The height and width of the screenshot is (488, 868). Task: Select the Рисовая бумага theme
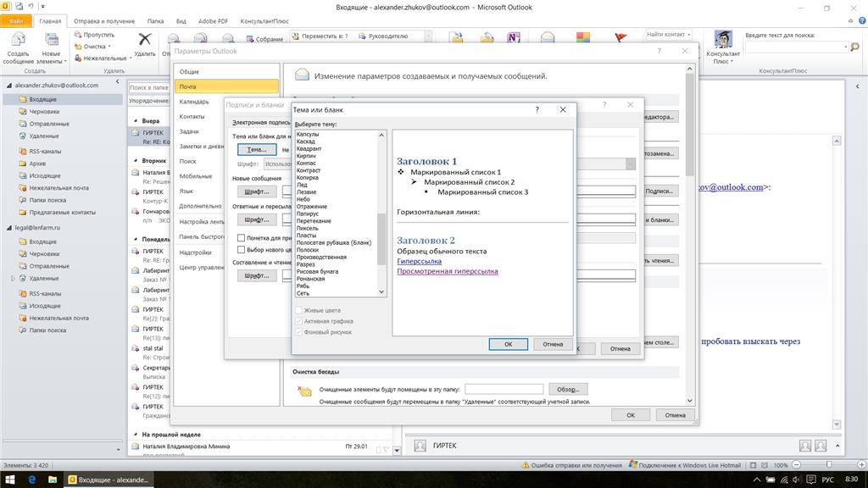point(317,271)
